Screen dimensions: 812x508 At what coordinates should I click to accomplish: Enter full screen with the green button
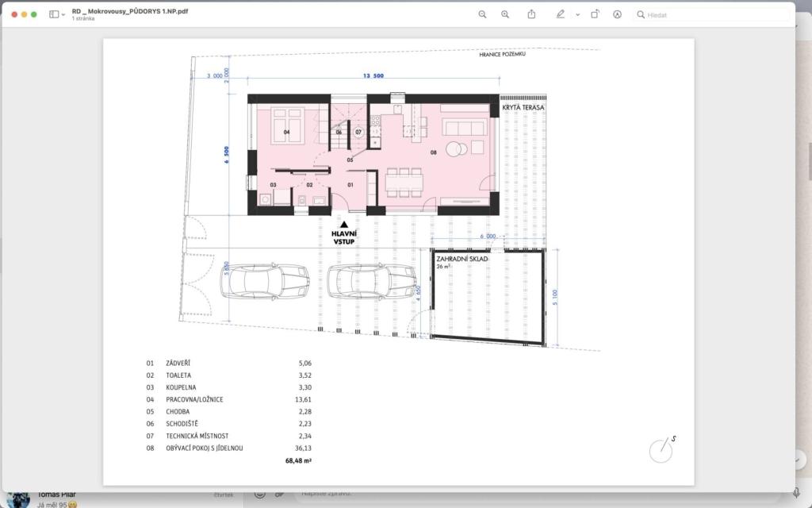click(x=34, y=14)
